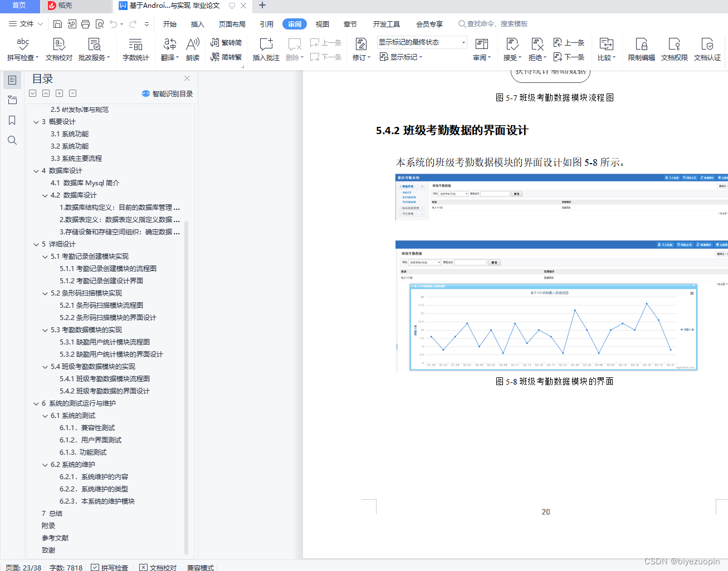Screen dimensions: 728x571
Task: Collapse the 4.2 数据库设计 outline node
Action: coord(45,195)
